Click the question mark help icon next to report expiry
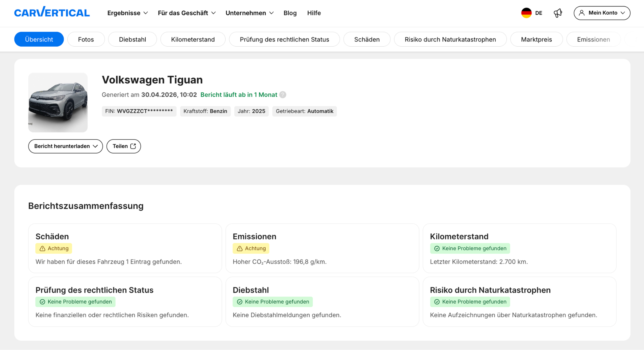 point(283,95)
